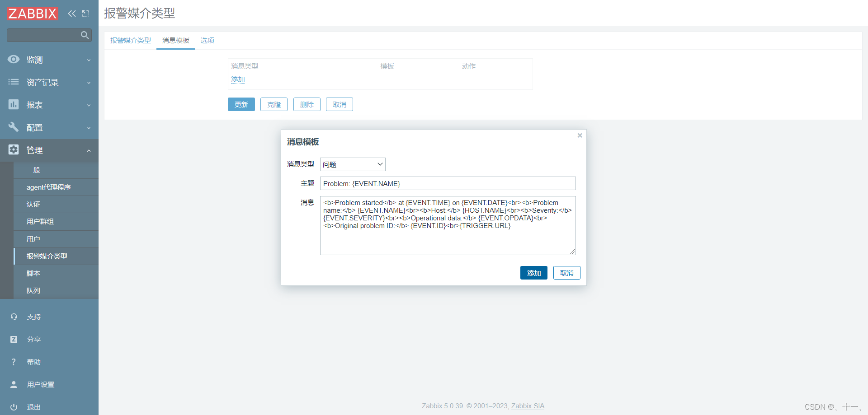Click the 克隆 button

click(274, 104)
